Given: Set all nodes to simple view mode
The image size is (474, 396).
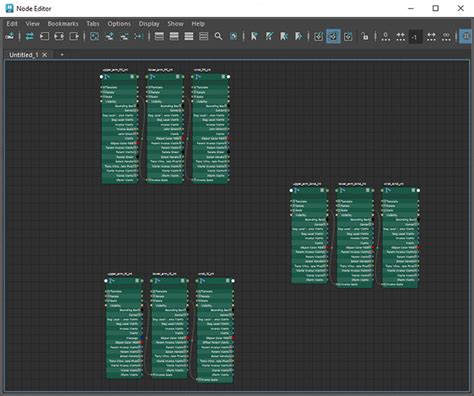Looking at the screenshot, I should 159,36.
